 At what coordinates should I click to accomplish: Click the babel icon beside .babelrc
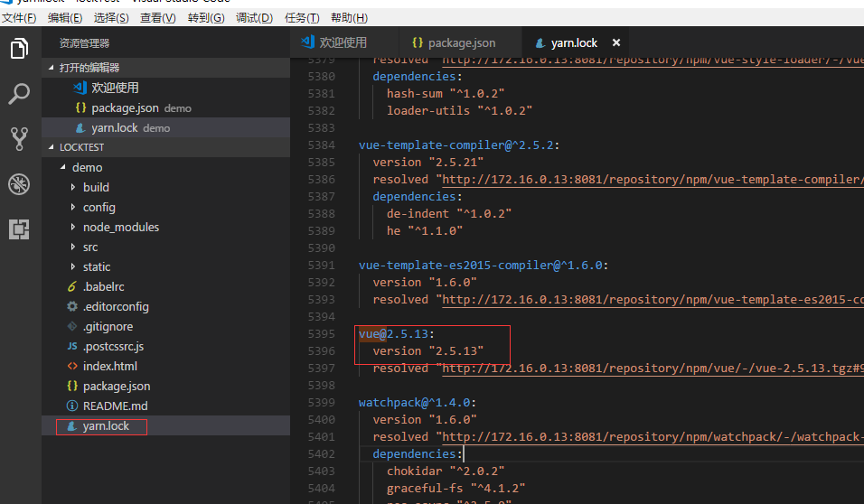[x=72, y=286]
